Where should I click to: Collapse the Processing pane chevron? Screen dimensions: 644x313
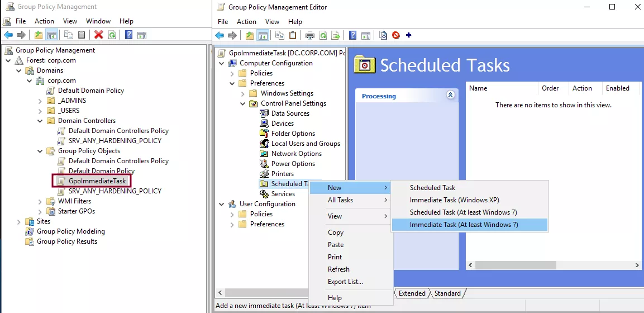450,95
